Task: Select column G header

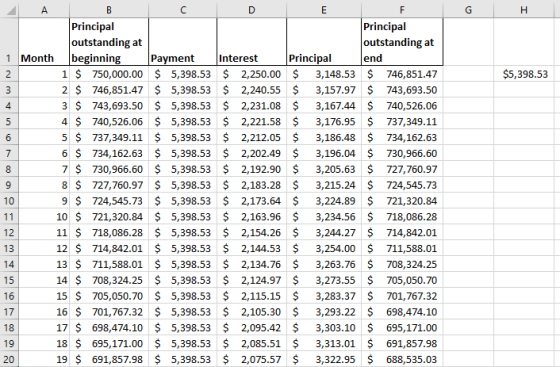Action: [x=468, y=10]
